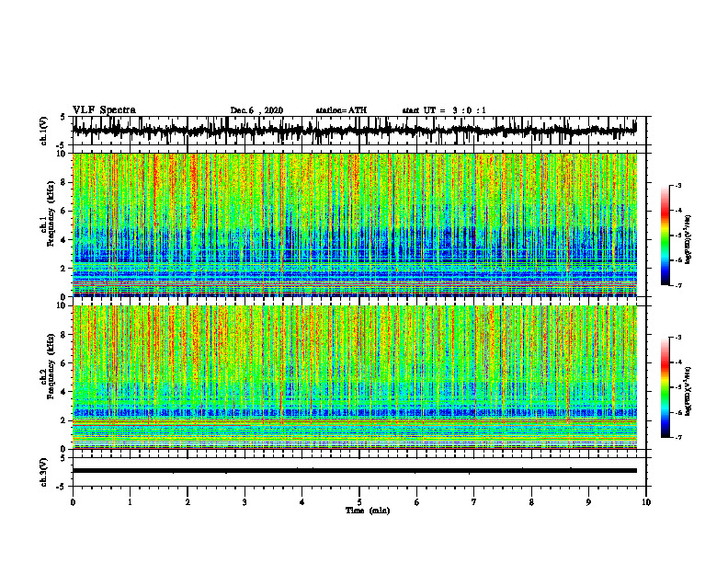Click inside the ch.1 spectrogram panel
This screenshot has height=563, width=728.
354,224
